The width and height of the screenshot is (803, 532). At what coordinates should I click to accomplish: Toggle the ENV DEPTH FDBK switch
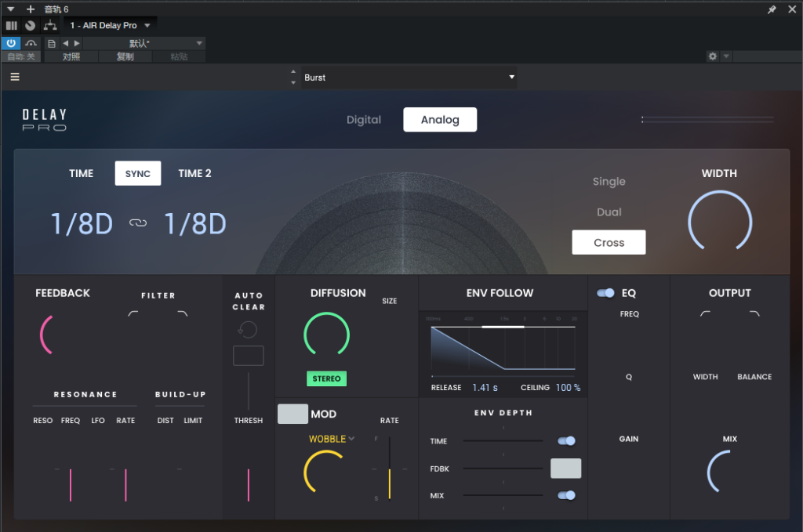click(566, 469)
